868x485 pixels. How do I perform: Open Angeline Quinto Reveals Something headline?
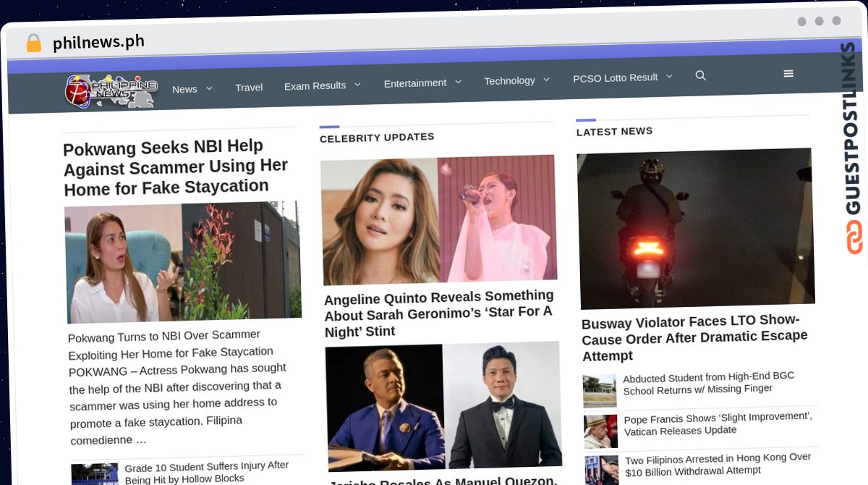(x=439, y=313)
